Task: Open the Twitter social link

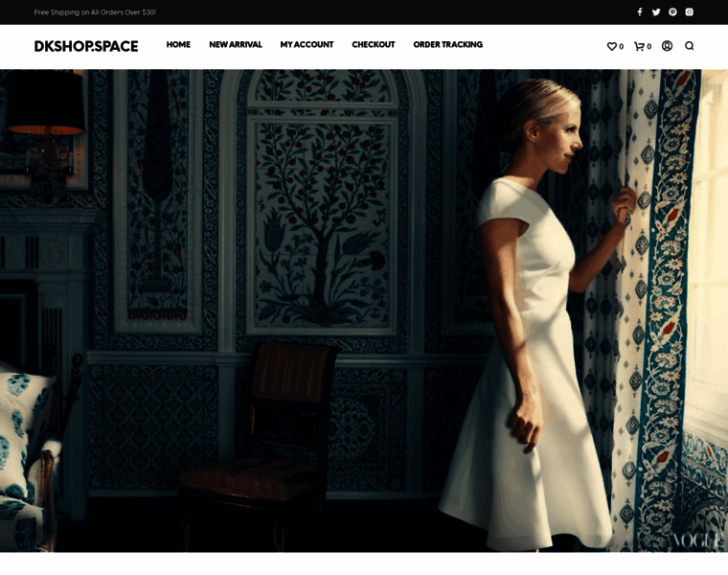Action: coord(655,12)
